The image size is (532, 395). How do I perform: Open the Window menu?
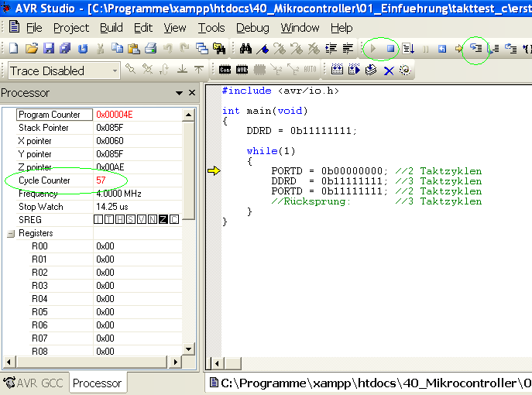300,28
